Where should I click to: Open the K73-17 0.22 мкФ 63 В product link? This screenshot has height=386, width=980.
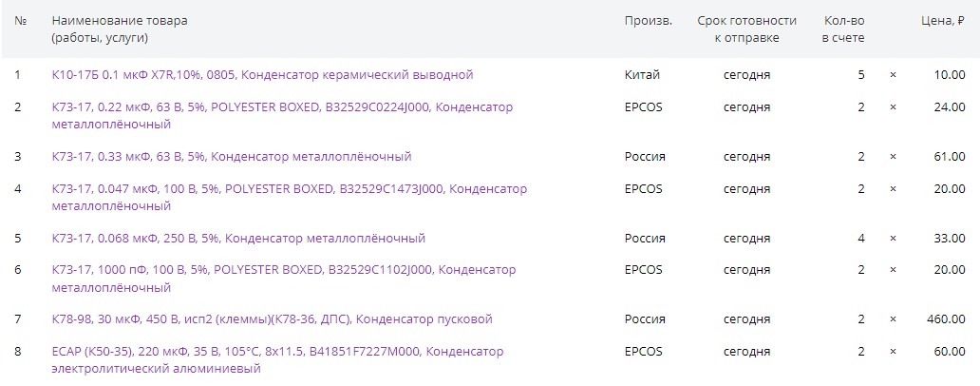pyautogui.click(x=282, y=107)
